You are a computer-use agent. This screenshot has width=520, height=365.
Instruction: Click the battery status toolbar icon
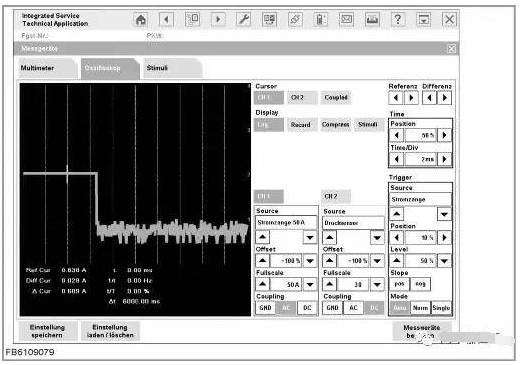(321, 20)
